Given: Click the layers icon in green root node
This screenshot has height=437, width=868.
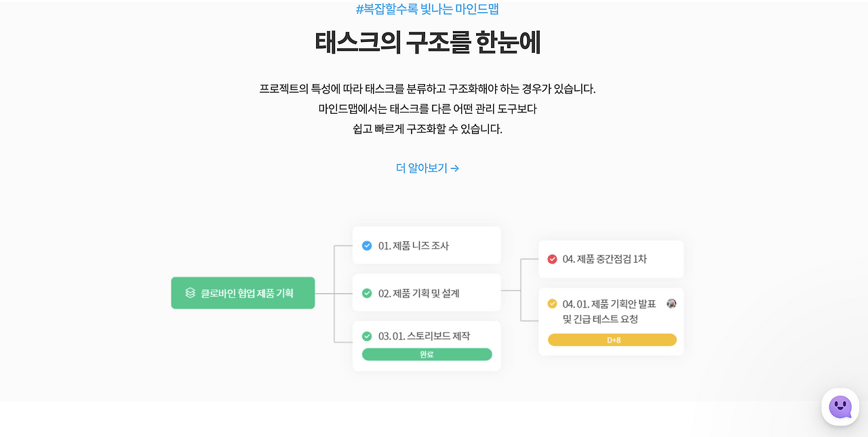Looking at the screenshot, I should coord(191,293).
